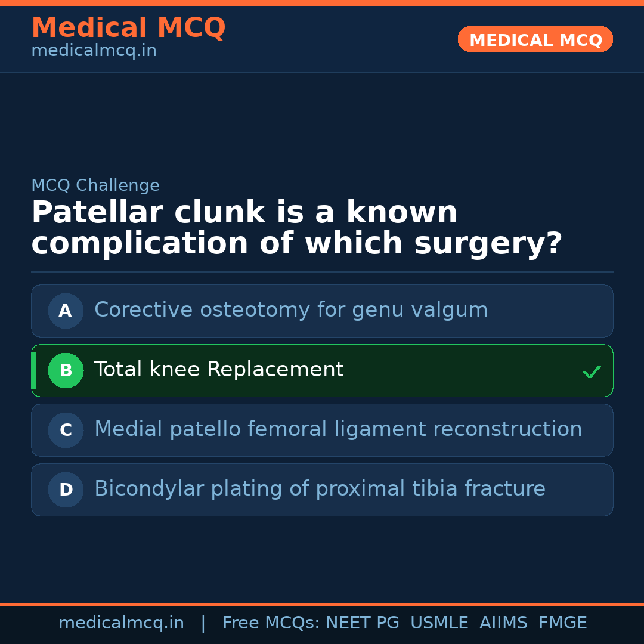Click FMGE in the footer
Image resolution: width=644 pixels, height=644 pixels.
click(563, 623)
